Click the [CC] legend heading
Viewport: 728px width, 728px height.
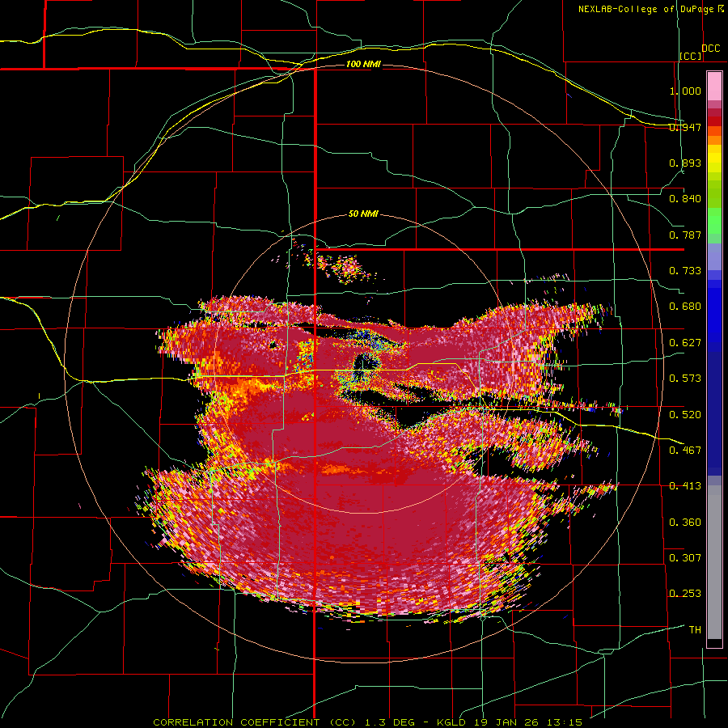coord(691,56)
